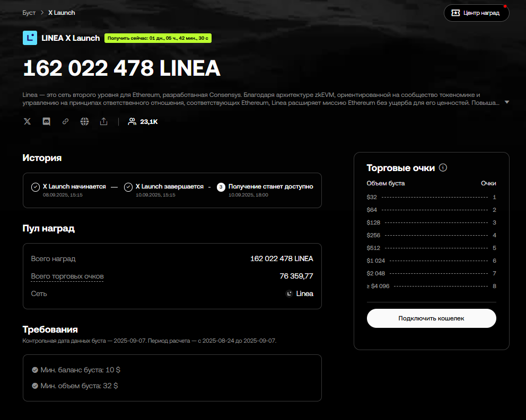Open the info icon beside Торговые очки

tap(443, 167)
